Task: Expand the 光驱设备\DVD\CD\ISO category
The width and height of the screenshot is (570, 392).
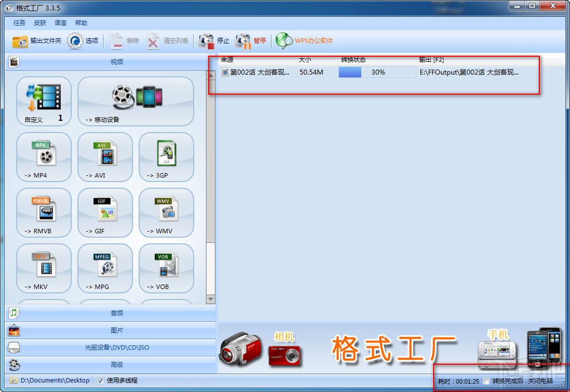Action: 111,347
